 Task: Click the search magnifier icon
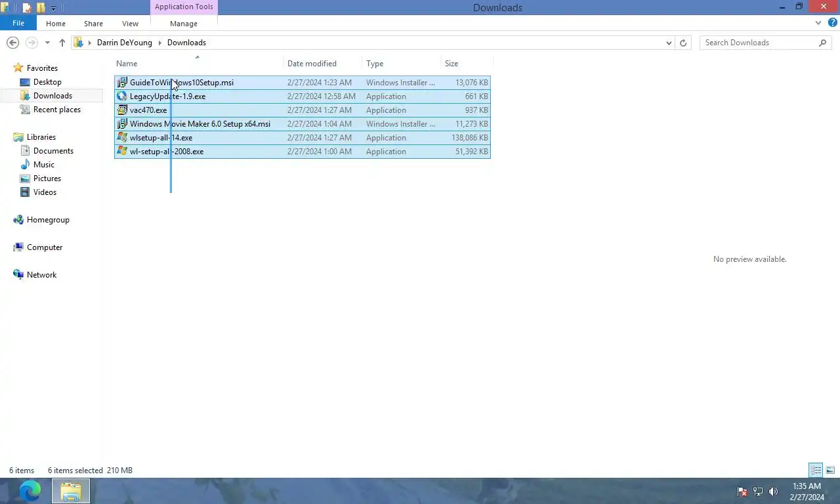coord(823,43)
